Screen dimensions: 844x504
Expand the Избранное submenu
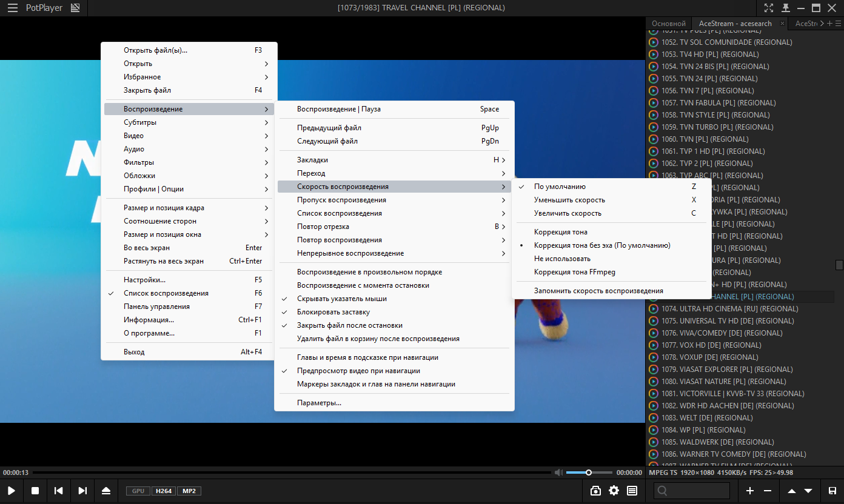[189, 77]
